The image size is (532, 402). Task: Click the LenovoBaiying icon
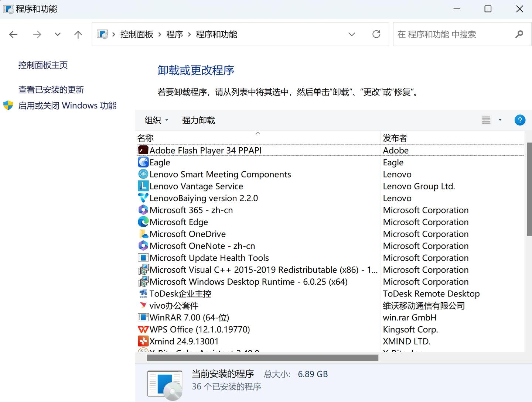pyautogui.click(x=143, y=198)
